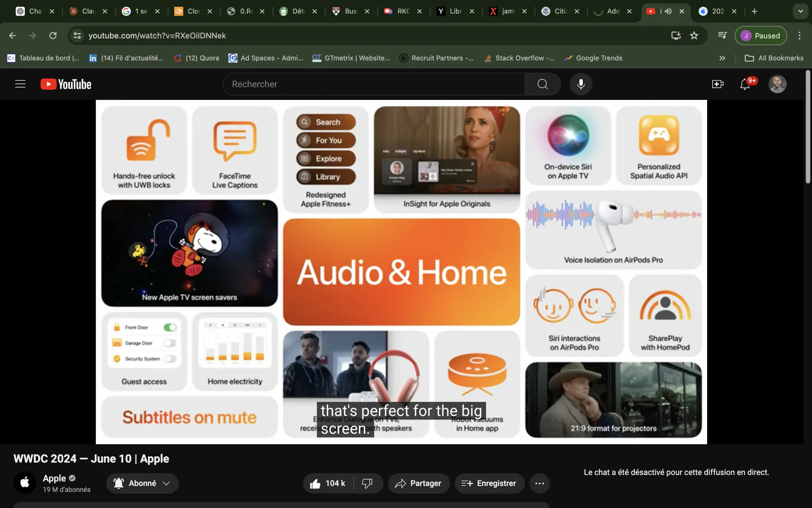
Task: Start voice search with microphone icon
Action: pos(581,84)
